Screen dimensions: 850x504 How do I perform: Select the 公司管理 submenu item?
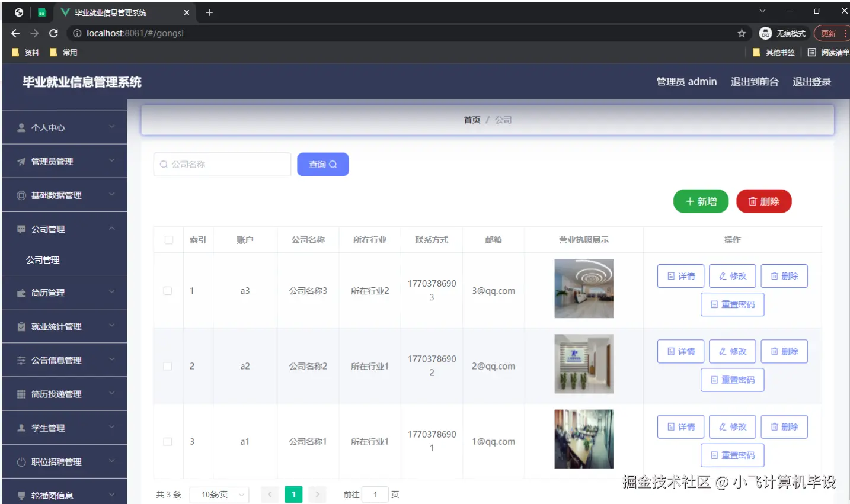click(x=43, y=260)
